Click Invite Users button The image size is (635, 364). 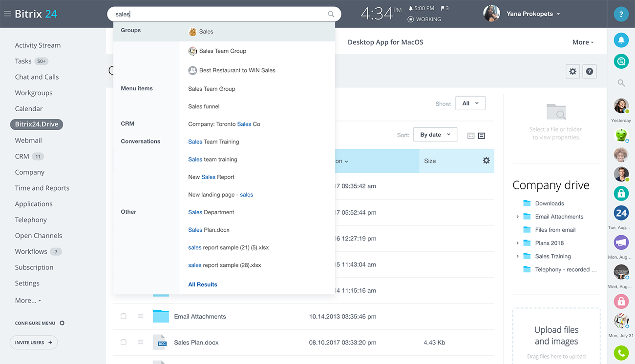(34, 343)
